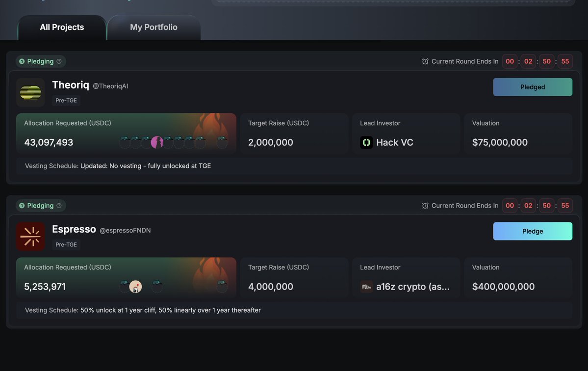Click the a16z crypto investor logo

click(366, 287)
